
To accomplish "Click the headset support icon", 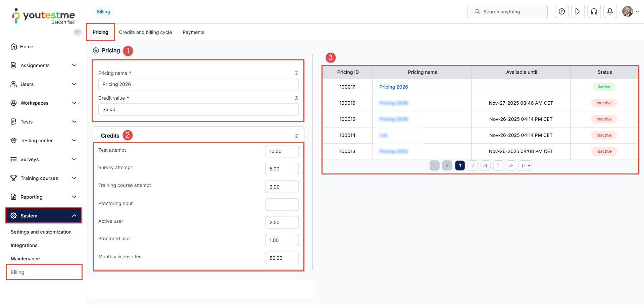I will pyautogui.click(x=594, y=12).
